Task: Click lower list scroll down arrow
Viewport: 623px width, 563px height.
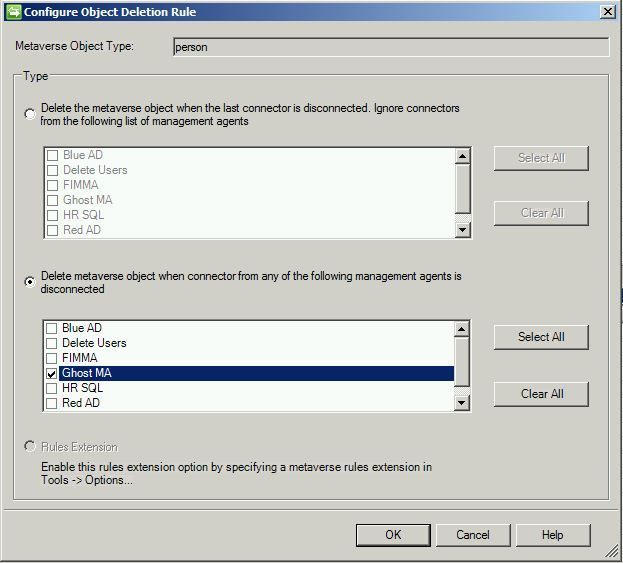Action: click(462, 403)
